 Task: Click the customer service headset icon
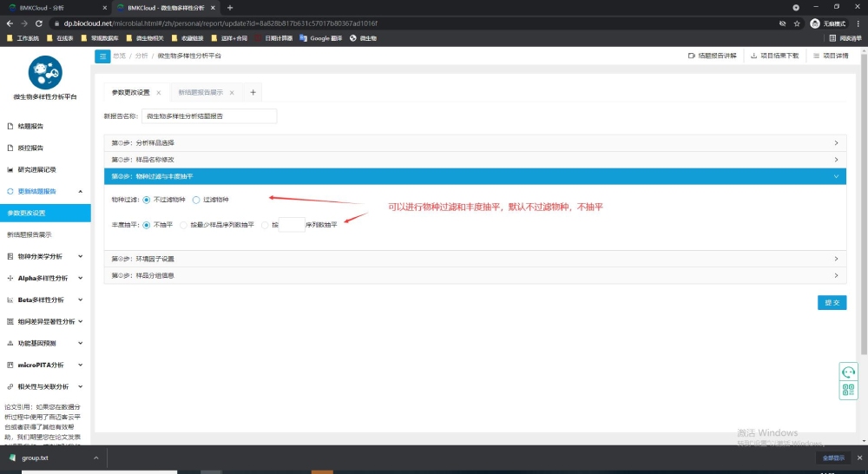click(x=848, y=372)
